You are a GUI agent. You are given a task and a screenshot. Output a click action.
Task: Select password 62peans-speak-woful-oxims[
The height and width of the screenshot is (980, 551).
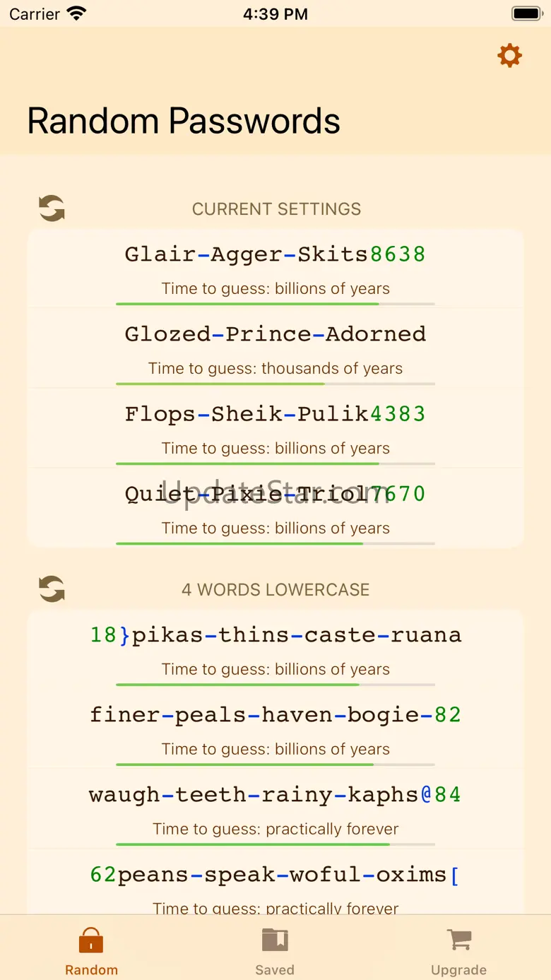275,875
